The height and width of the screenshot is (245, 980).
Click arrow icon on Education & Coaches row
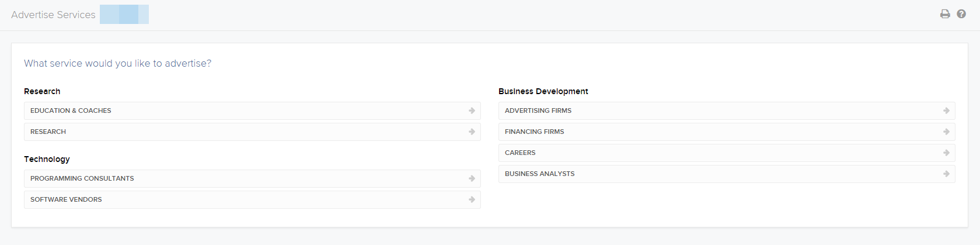click(472, 111)
